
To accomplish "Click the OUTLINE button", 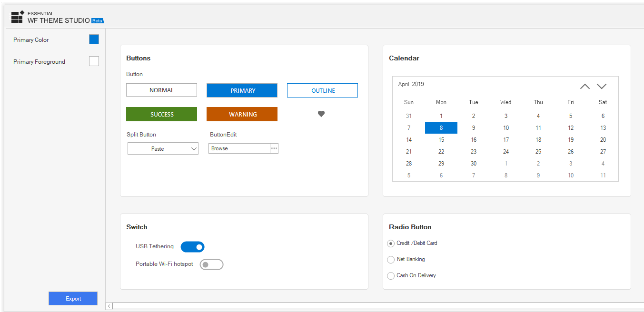I will (322, 90).
